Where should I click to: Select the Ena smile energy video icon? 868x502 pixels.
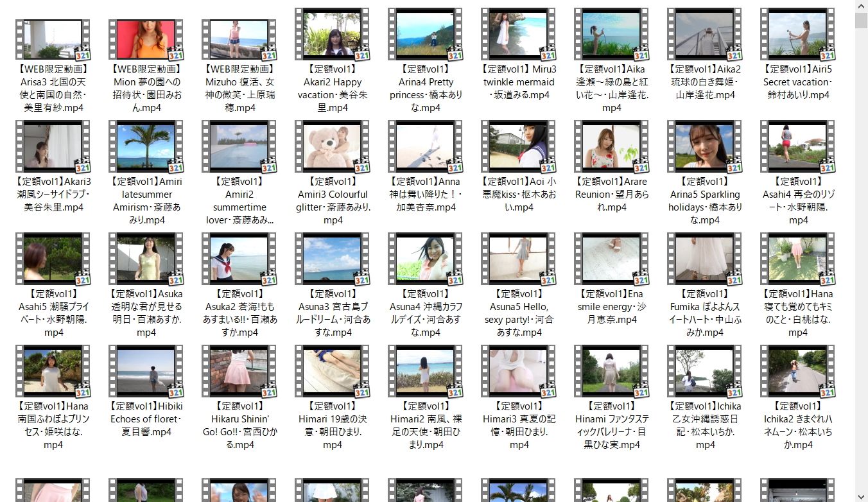pyautogui.click(x=611, y=259)
